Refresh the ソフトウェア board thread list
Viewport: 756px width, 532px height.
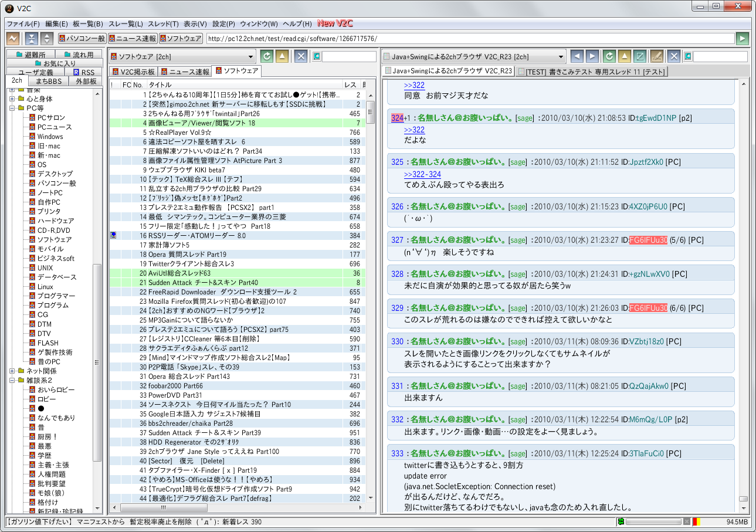pos(267,56)
